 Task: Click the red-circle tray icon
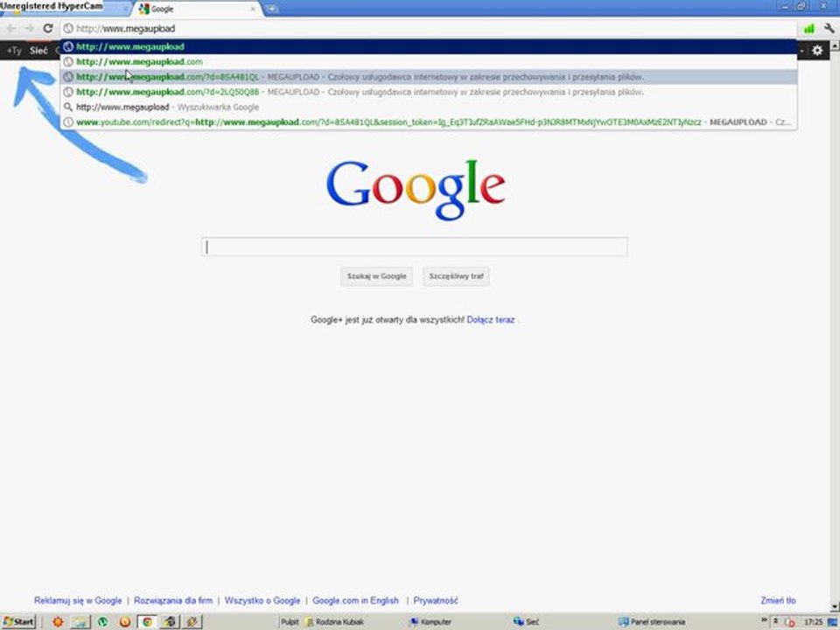tap(790, 622)
